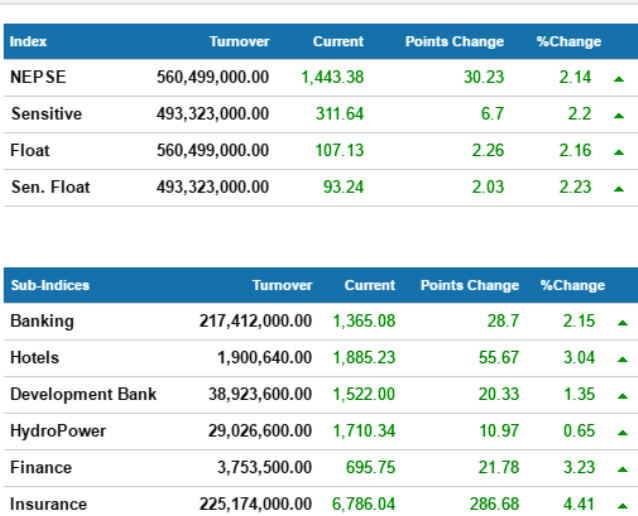Click Finance points change 21.78
638x516 pixels.
pos(499,468)
